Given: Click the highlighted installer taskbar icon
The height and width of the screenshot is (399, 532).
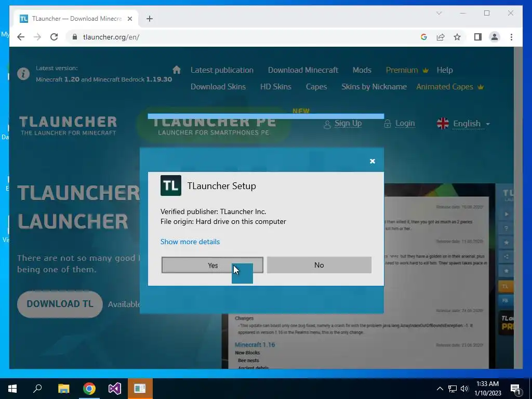Looking at the screenshot, I should point(140,389).
